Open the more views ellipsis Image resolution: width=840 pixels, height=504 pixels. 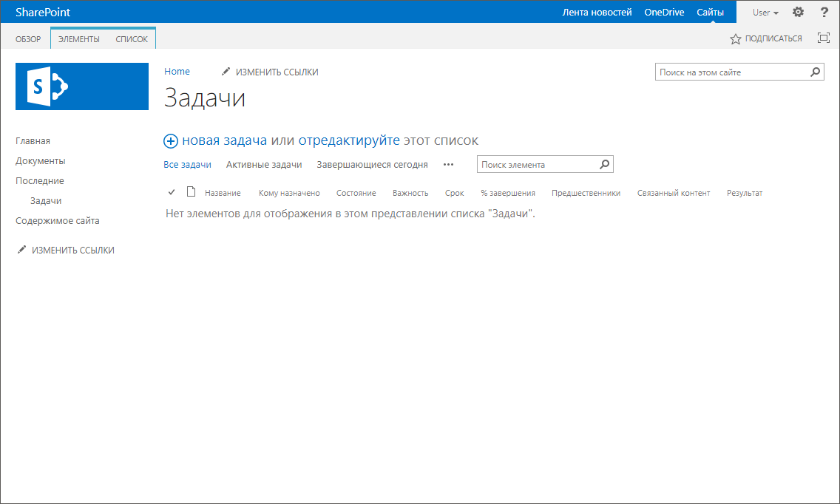coord(448,165)
